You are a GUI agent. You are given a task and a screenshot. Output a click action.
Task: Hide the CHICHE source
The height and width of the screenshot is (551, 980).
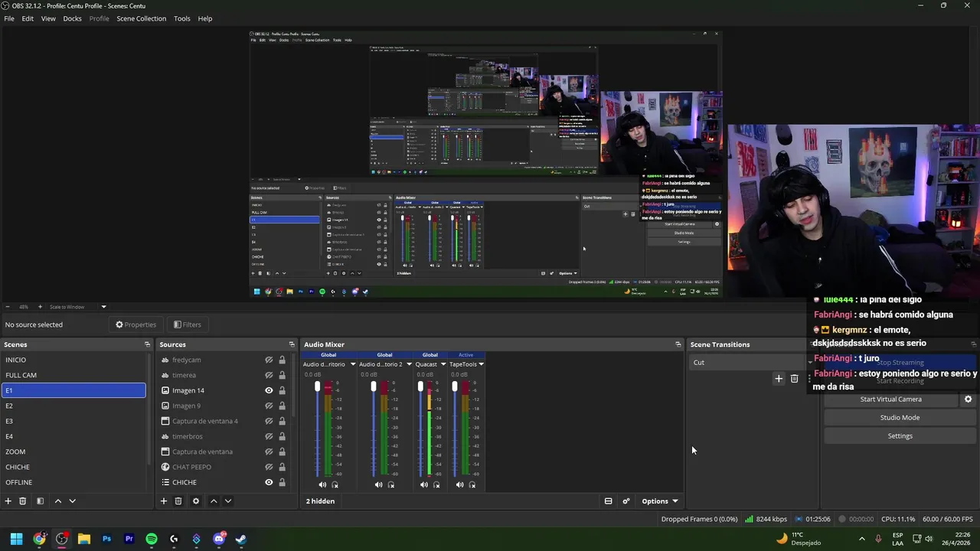tap(269, 482)
